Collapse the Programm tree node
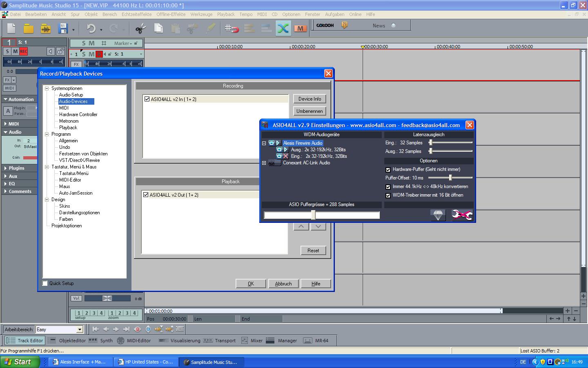This screenshot has width=588, height=368. (47, 134)
